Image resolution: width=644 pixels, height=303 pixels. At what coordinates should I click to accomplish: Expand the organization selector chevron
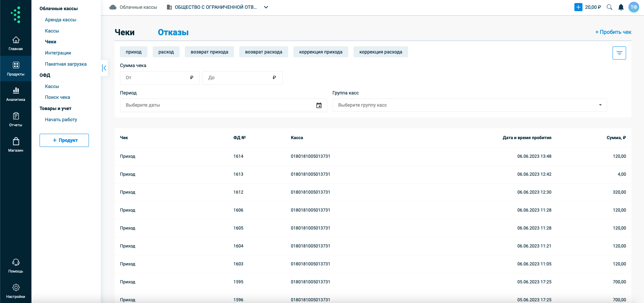click(266, 7)
